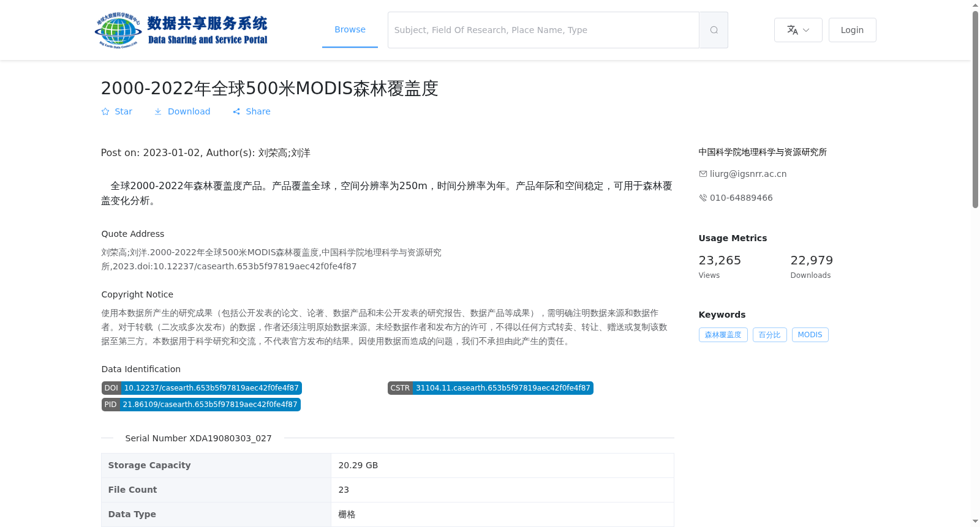Click the Login button
Screen dimensions: 980x527
852,30
